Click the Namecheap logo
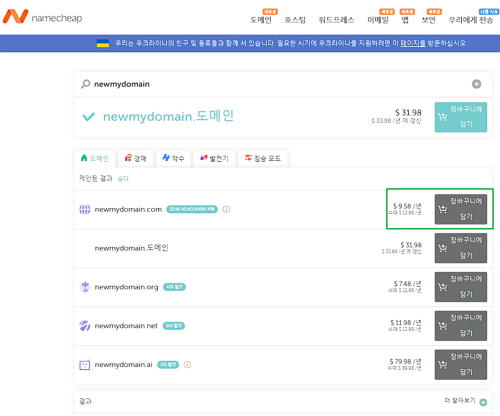Image resolution: width=500 pixels, height=416 pixels. pos(42,17)
